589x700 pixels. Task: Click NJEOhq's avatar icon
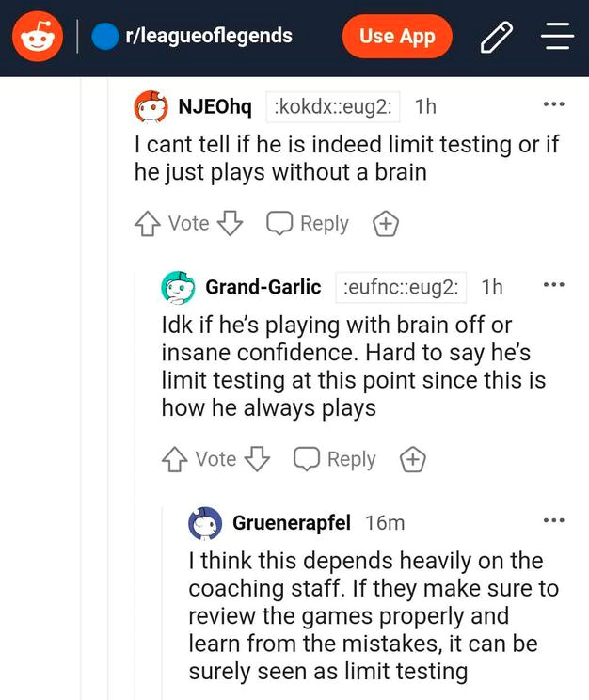coord(151,107)
